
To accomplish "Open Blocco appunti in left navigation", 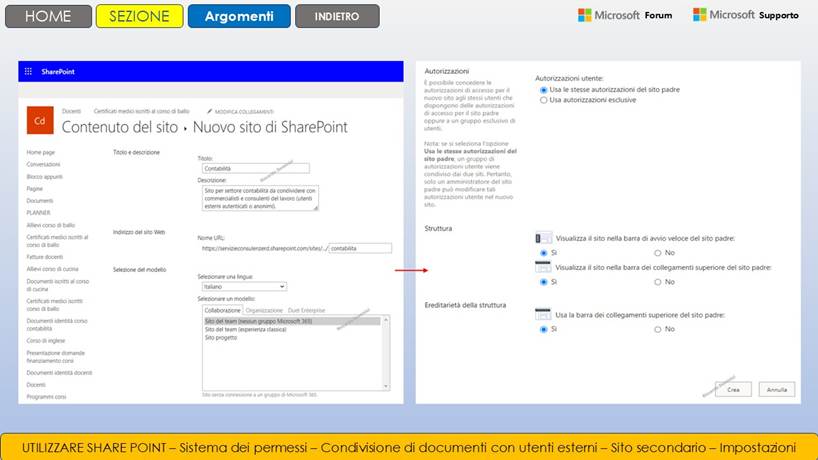I will [44, 177].
